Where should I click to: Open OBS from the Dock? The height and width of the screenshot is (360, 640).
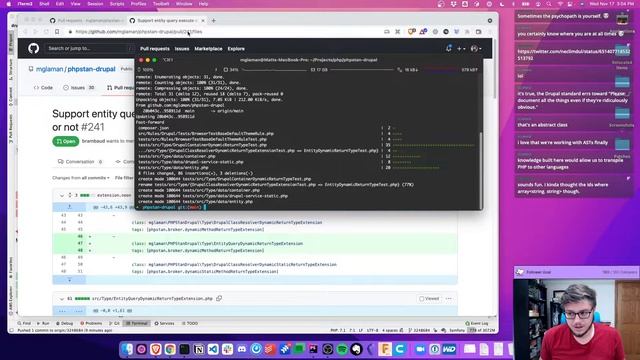328,349
